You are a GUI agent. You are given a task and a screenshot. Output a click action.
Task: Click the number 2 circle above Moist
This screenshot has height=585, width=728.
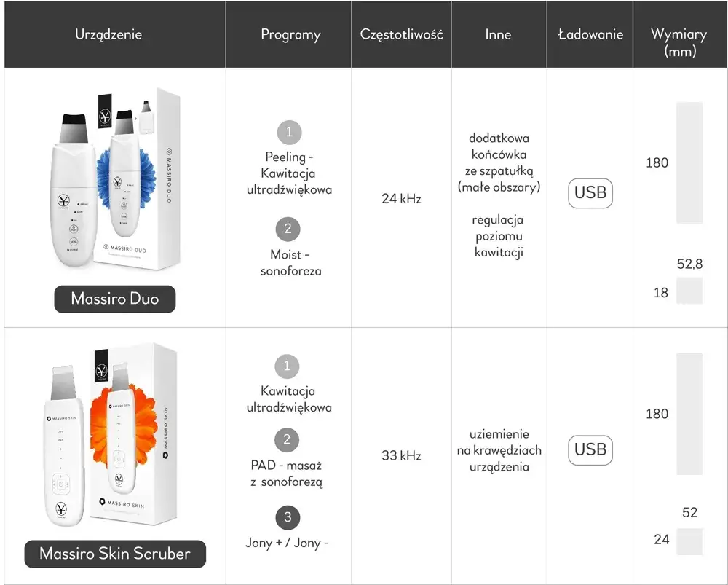coord(288,229)
